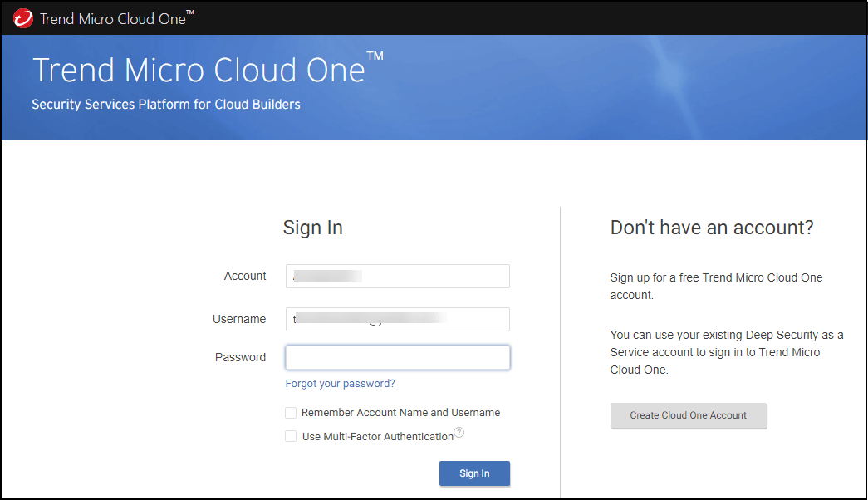Focus the Password input field
Image resolution: width=868 pixels, height=500 pixels.
click(397, 356)
